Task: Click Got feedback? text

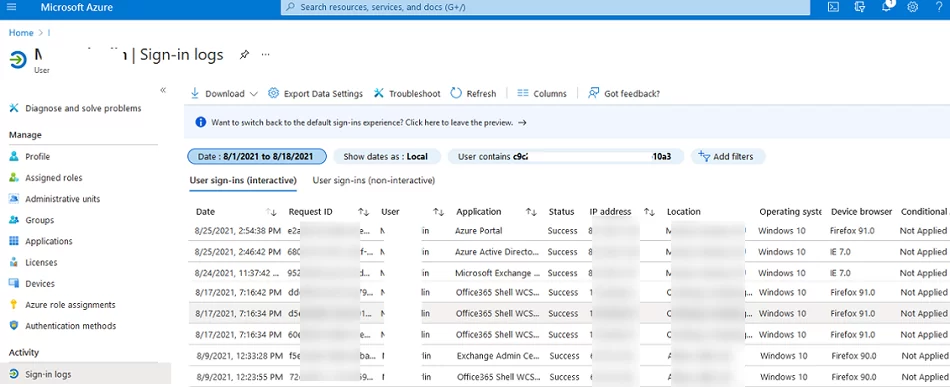Action: 632,94
